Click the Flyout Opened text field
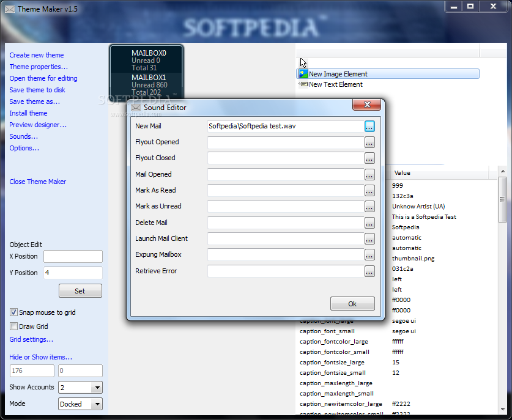The width and height of the screenshot is (512, 420). (x=286, y=142)
